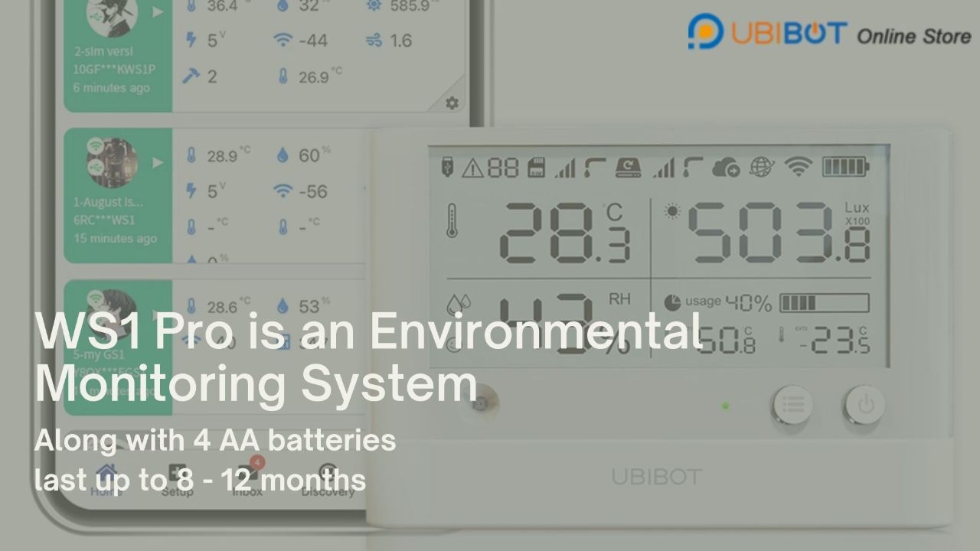Select the 2-sim device avatar thumbnail
This screenshot has height=551, width=980.
point(113,17)
